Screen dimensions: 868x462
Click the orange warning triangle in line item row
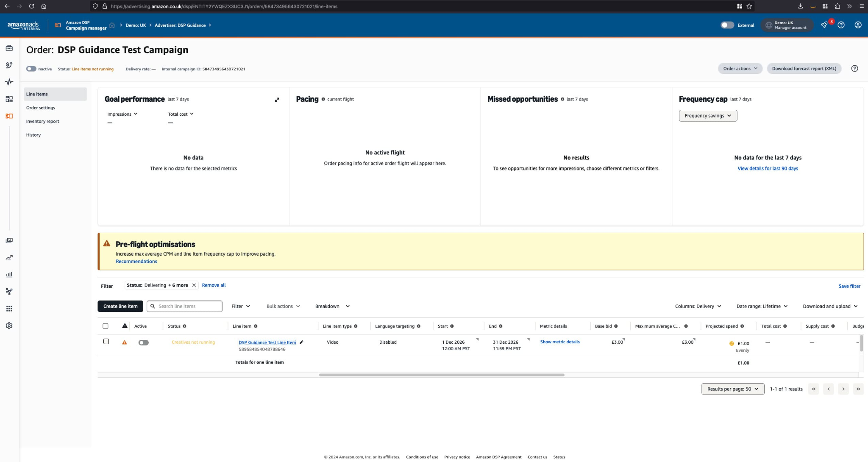click(x=125, y=342)
